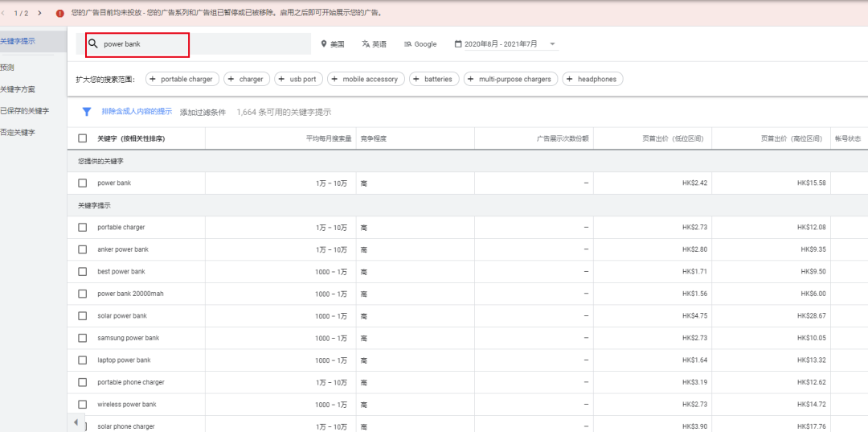This screenshot has width=868, height=432.
Task: Add multi-purpose chargers suggestion chip
Action: (x=511, y=79)
